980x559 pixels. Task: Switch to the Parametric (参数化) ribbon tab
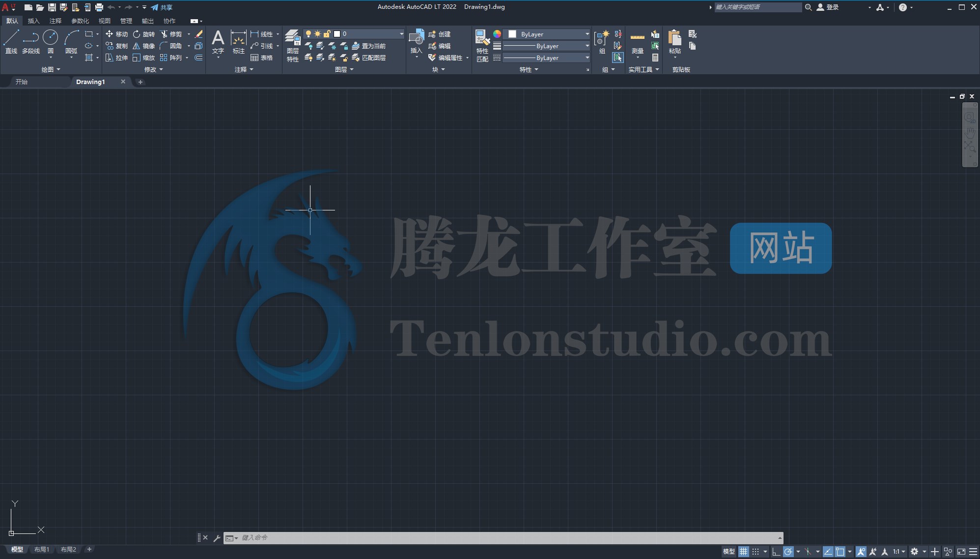click(x=80, y=21)
